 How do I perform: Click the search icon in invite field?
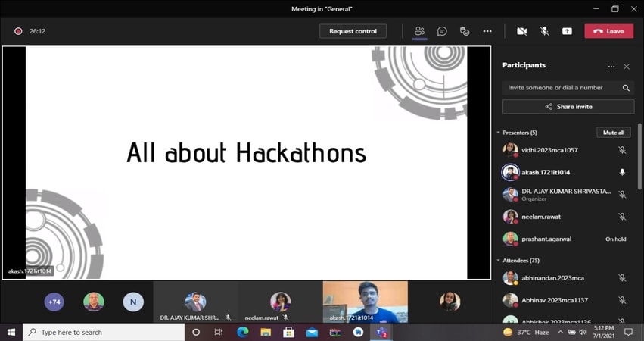pos(626,88)
